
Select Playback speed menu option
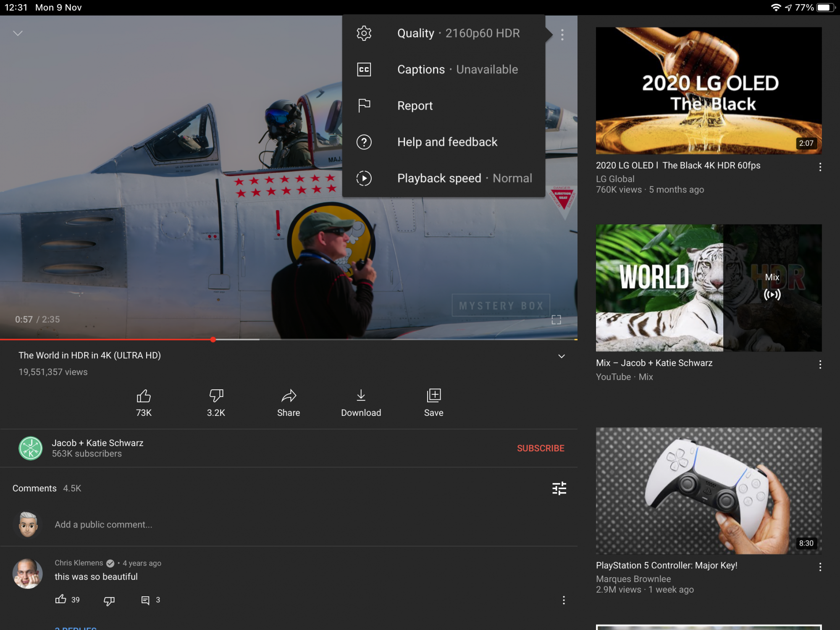click(444, 178)
